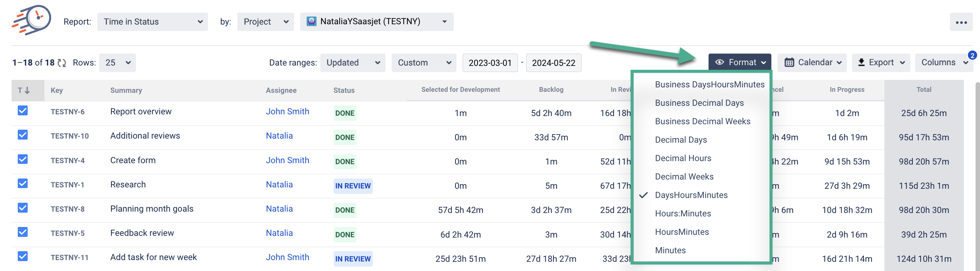The width and height of the screenshot is (980, 271).
Task: Click the download icon on Export button
Action: (x=861, y=62)
